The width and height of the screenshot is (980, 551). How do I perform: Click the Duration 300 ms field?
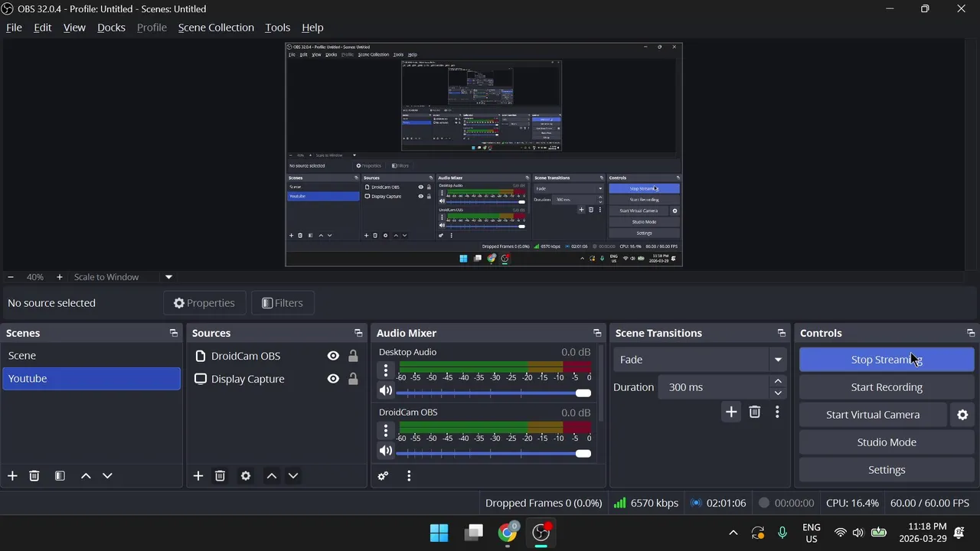(714, 387)
